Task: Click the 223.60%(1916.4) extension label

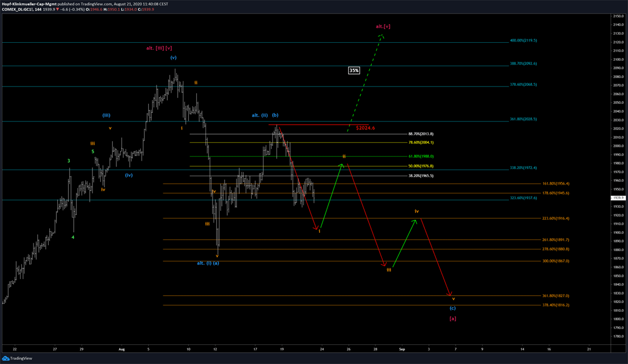Action: (556, 218)
